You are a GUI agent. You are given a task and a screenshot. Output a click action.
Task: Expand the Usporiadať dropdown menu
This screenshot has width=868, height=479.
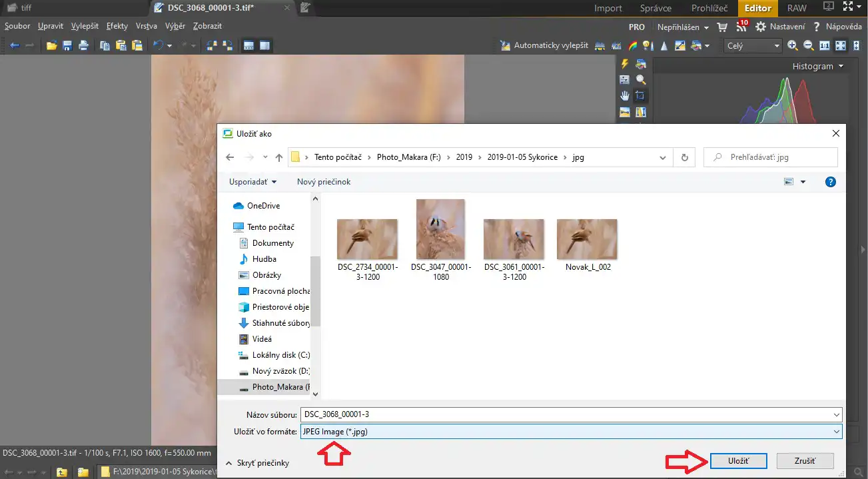pos(252,182)
